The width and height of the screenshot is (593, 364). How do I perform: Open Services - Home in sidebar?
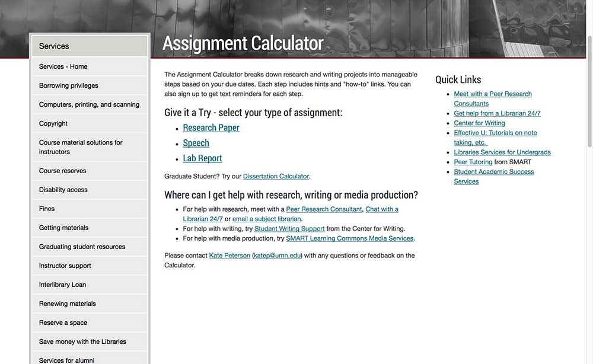(x=90, y=66)
